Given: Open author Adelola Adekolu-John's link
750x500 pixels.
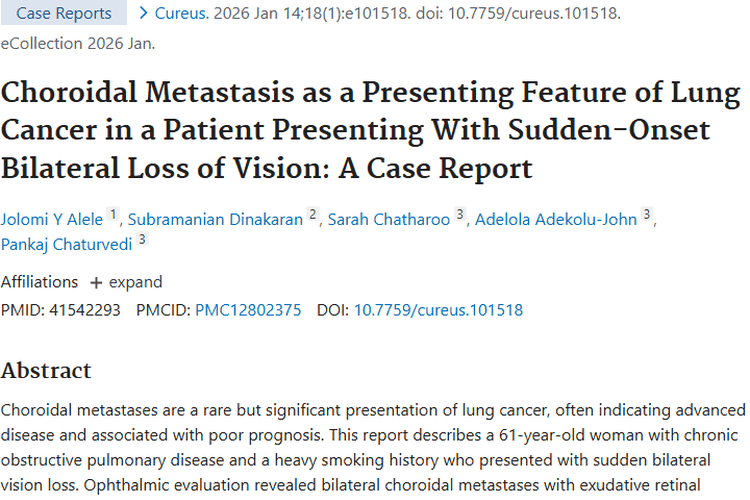Looking at the screenshot, I should 558,219.
